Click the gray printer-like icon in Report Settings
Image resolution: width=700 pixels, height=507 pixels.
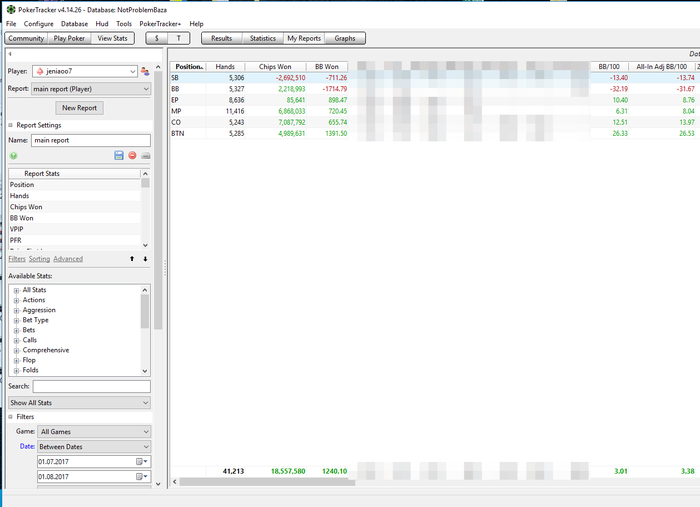tap(146, 156)
